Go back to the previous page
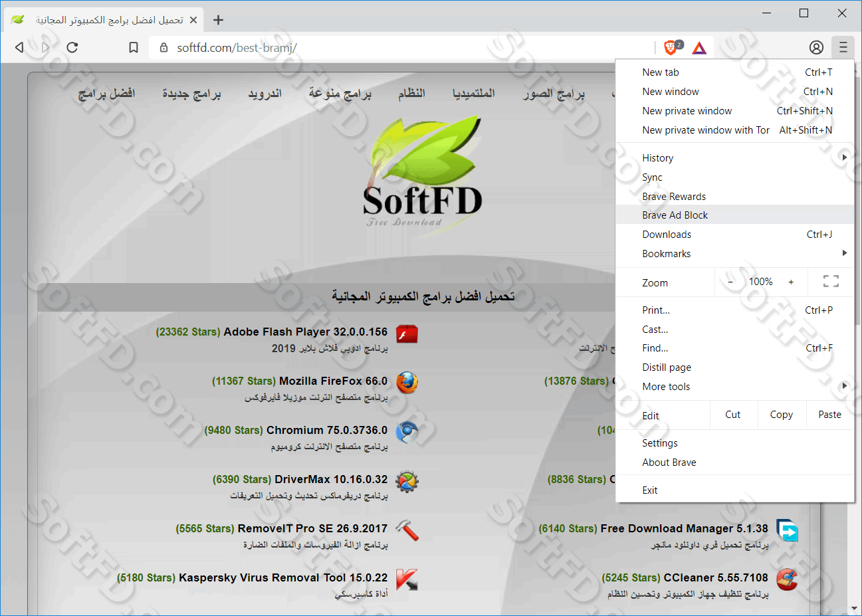862x616 pixels. 19,47
